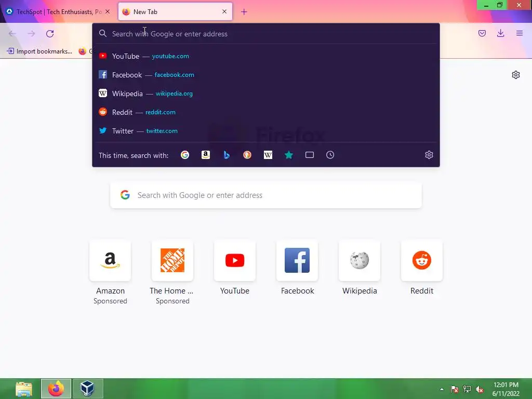The image size is (532, 399).
Task: Click Import bookmarks in bookmarks toolbar
Action: [39, 51]
